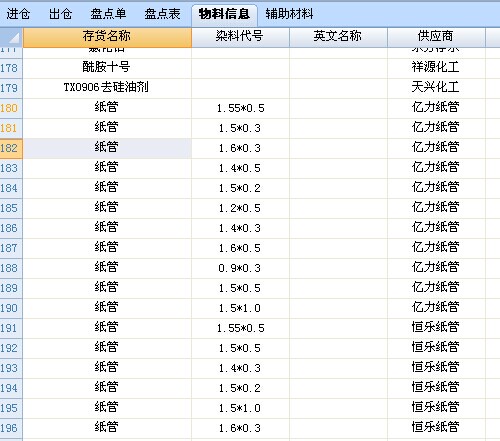Select row header 195

click(x=11, y=408)
